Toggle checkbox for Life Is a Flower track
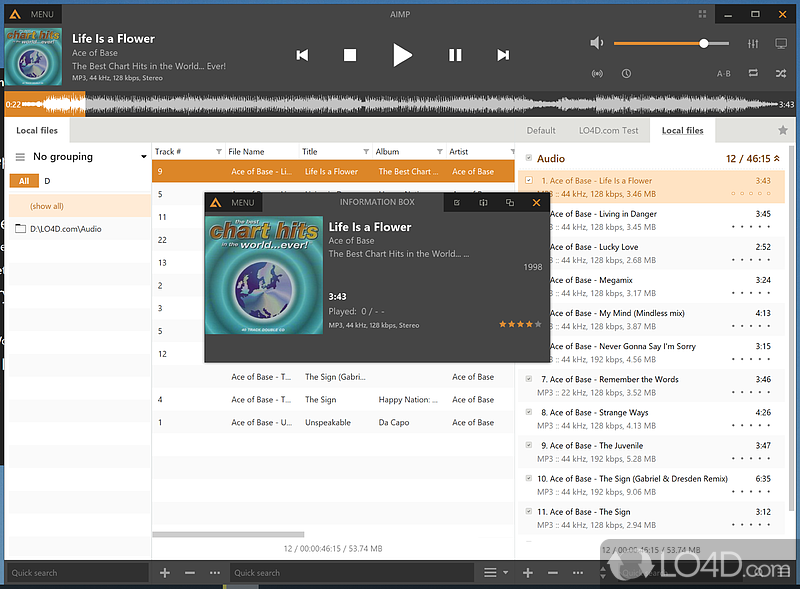The image size is (800, 589). (x=529, y=180)
